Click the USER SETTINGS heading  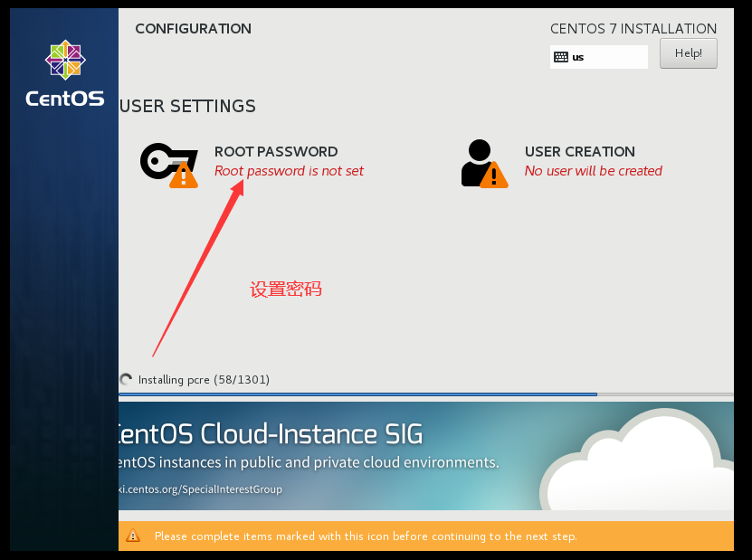tap(187, 106)
